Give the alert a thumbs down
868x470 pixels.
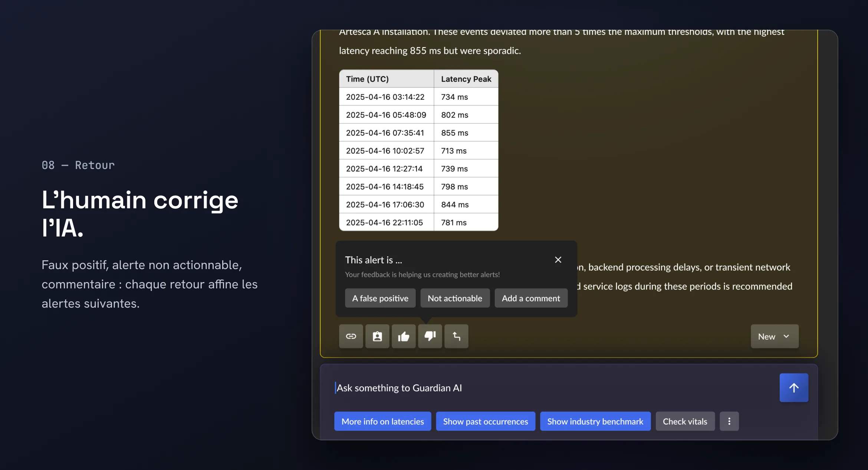(430, 336)
